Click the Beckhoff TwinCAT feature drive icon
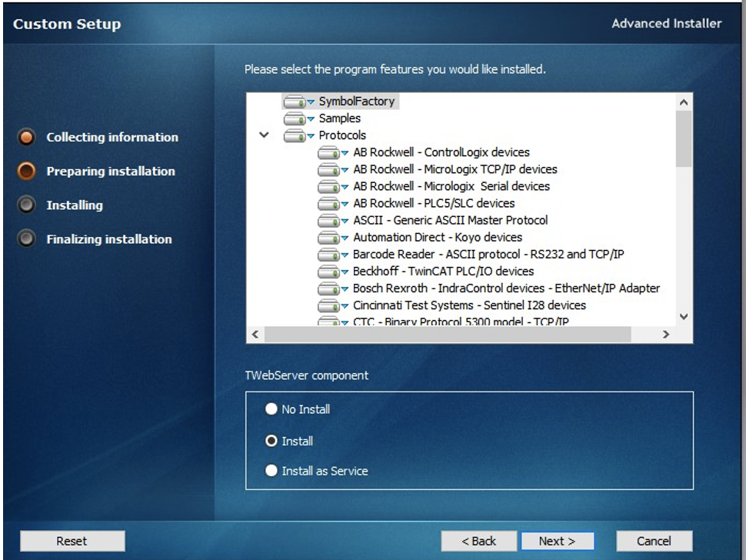 tap(329, 271)
